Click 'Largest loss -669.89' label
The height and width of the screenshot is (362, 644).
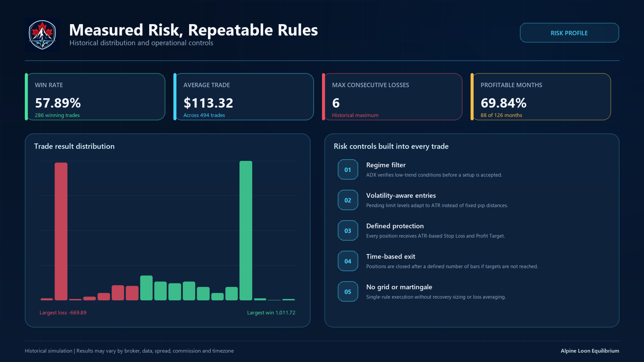click(63, 312)
